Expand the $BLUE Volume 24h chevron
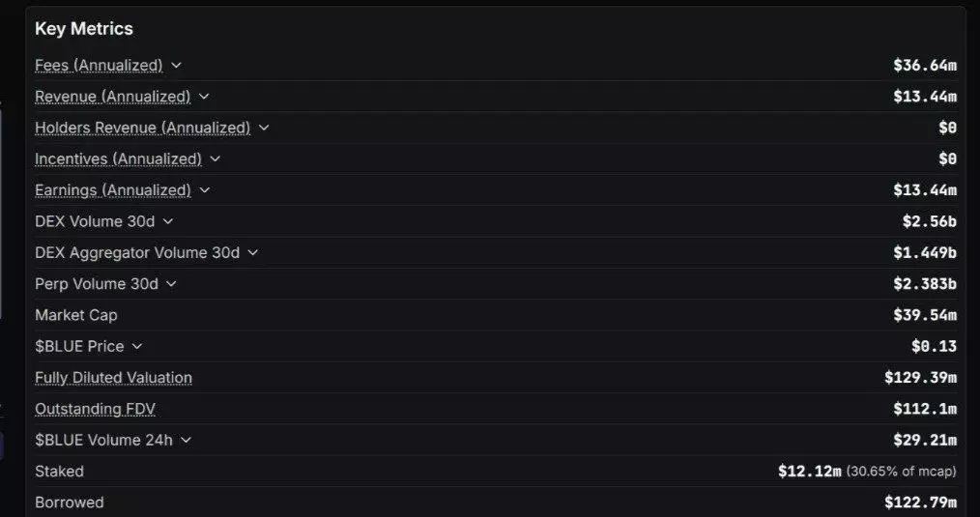 click(x=187, y=440)
